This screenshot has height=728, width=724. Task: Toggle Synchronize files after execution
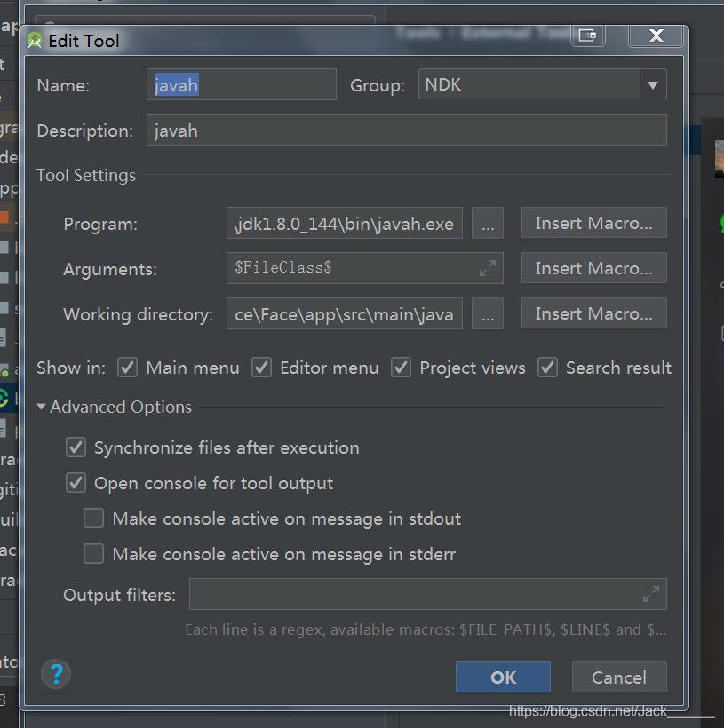click(x=76, y=447)
